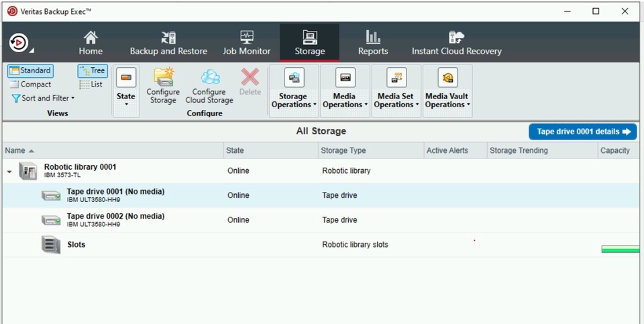Click the Media Operations icon
The image size is (644, 324).
tap(345, 77)
